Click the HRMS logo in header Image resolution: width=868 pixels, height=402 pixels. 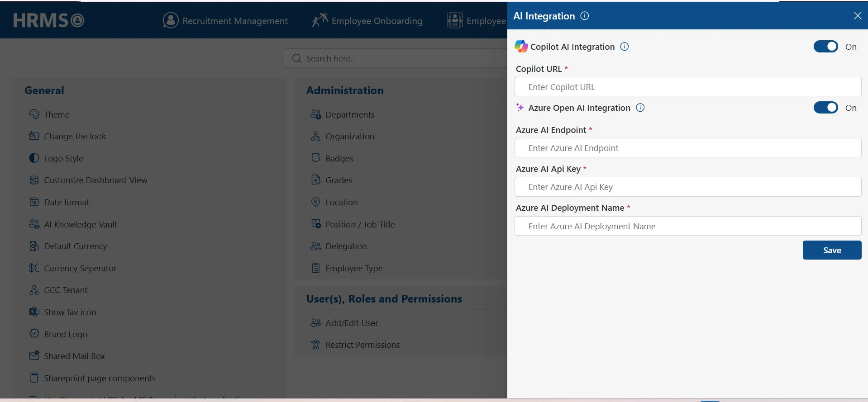pyautogui.click(x=49, y=20)
